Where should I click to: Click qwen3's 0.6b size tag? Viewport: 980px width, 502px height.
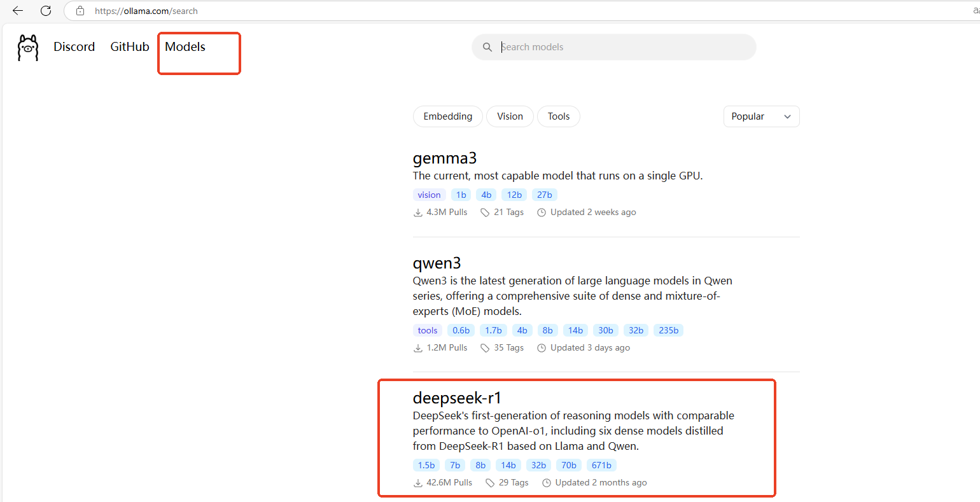click(461, 331)
